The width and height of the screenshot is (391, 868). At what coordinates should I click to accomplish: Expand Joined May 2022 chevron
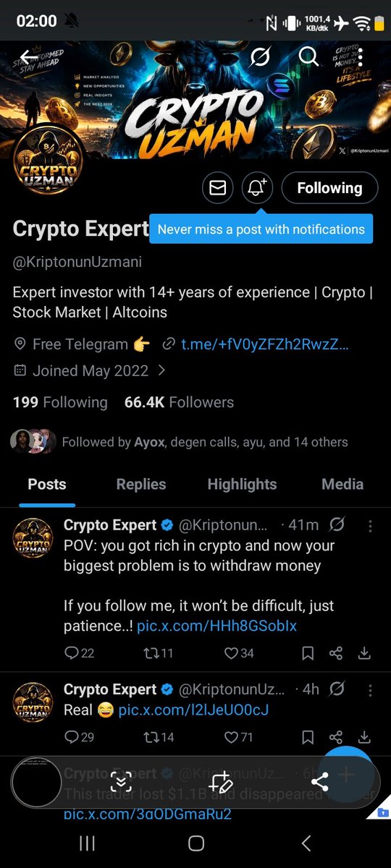tap(161, 370)
